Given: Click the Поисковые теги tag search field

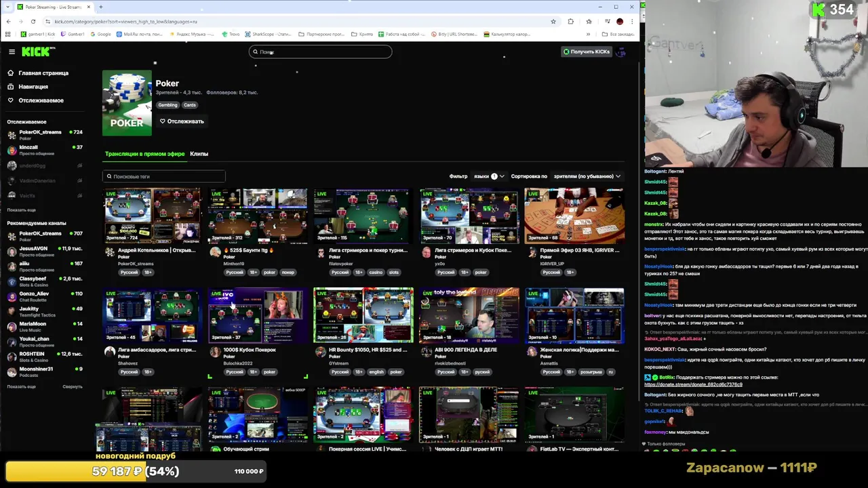Looking at the screenshot, I should [163, 176].
